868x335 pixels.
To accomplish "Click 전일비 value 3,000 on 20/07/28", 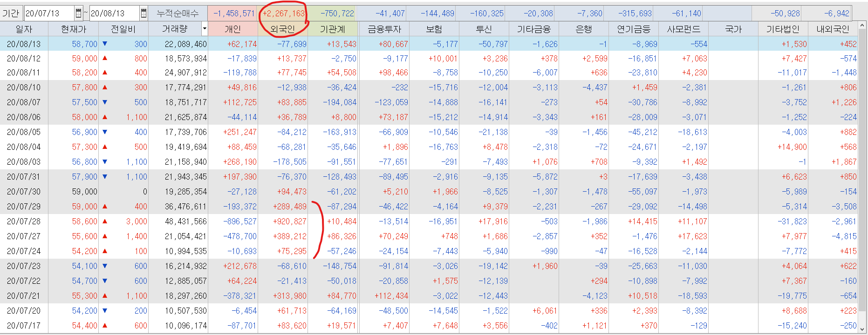I will 137,221.
